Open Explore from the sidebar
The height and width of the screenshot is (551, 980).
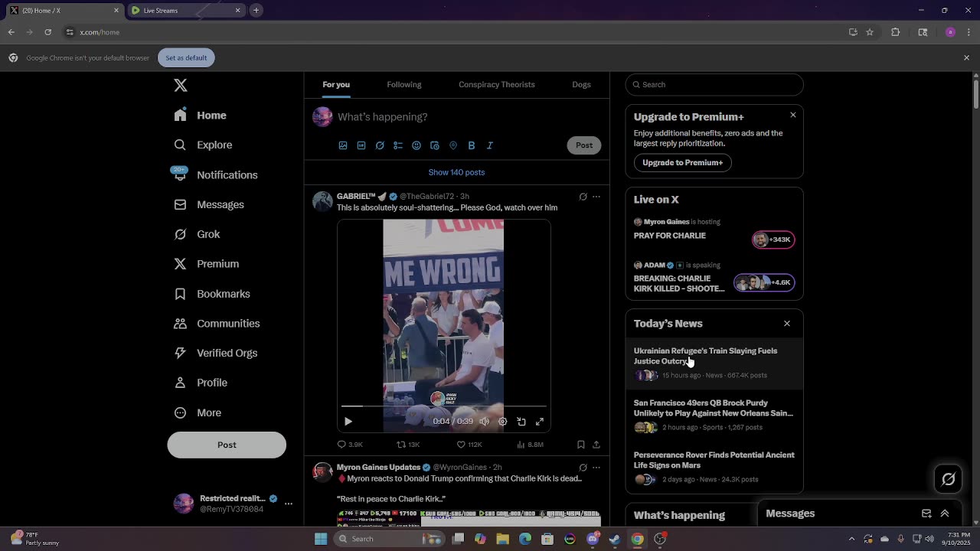tap(203, 145)
